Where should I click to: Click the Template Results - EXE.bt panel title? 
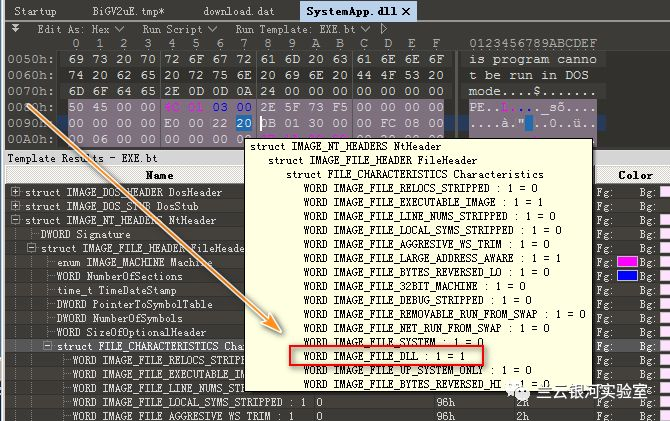(x=82, y=158)
